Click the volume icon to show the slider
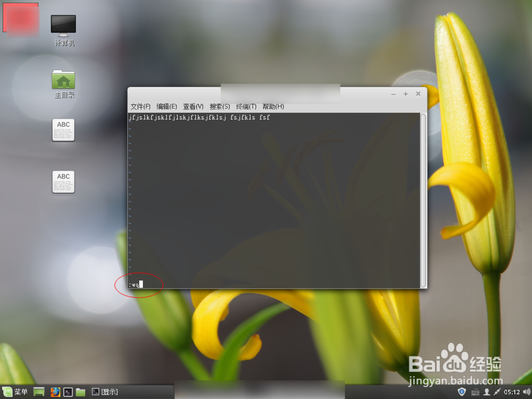The width and height of the screenshot is (532, 399). coord(527,392)
